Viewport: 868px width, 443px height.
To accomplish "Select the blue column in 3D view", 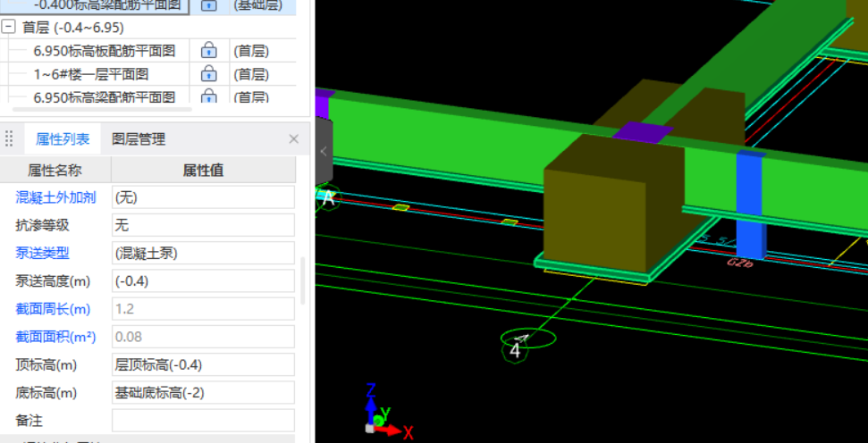I will pos(751,205).
